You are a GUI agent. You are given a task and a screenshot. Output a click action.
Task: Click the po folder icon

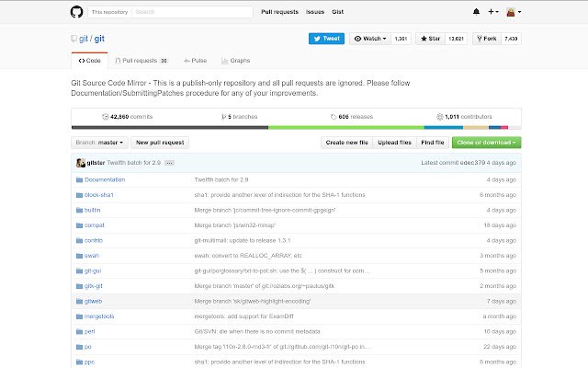click(79, 347)
